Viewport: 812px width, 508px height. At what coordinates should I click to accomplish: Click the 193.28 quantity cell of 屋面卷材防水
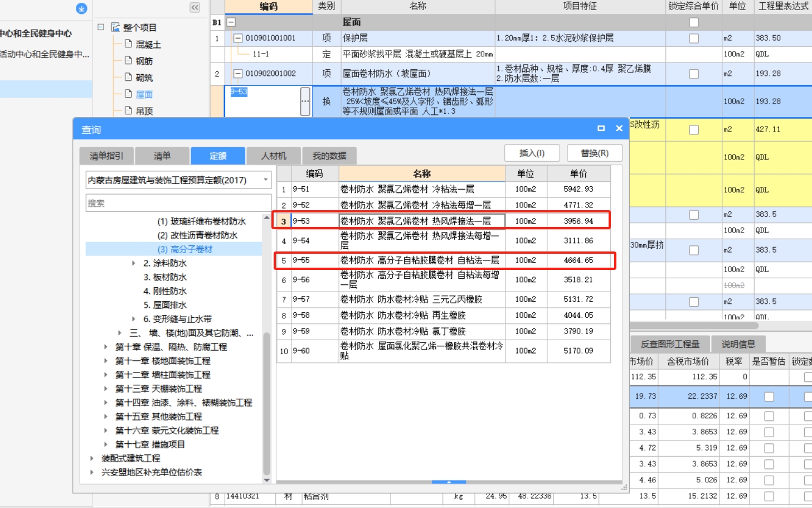click(782, 74)
